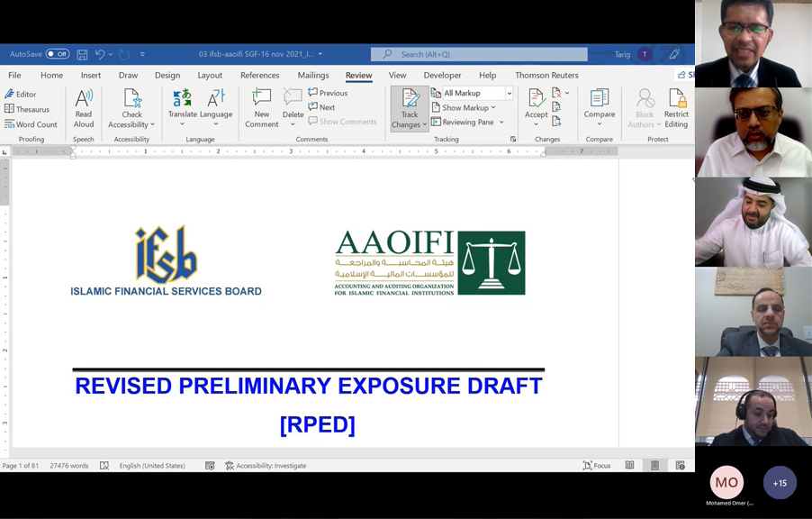Click the Previous Change icon
The image size is (812, 519).
556,107
